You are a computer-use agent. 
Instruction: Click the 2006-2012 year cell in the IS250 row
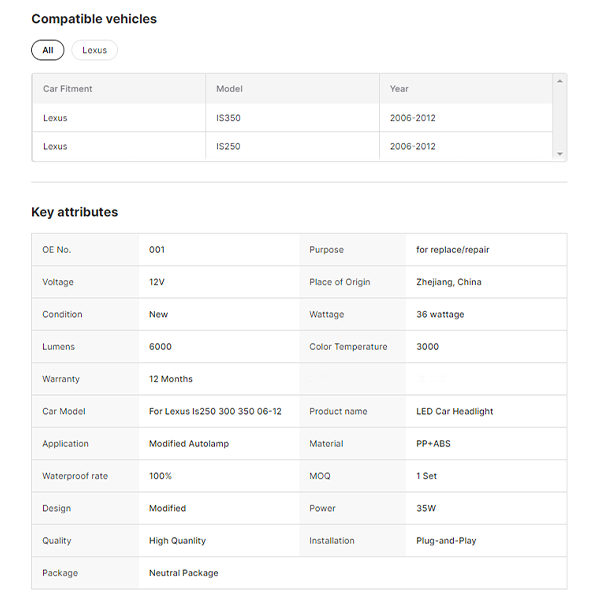pyautogui.click(x=412, y=146)
